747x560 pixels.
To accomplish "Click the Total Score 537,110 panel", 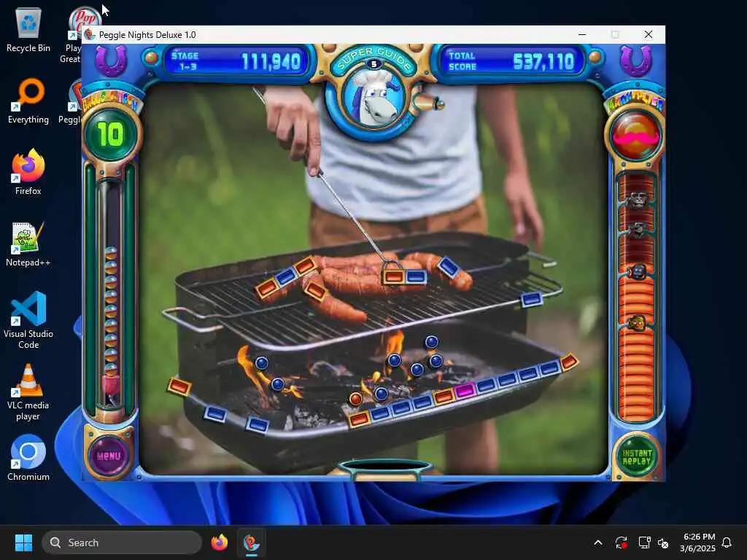I will (x=511, y=61).
